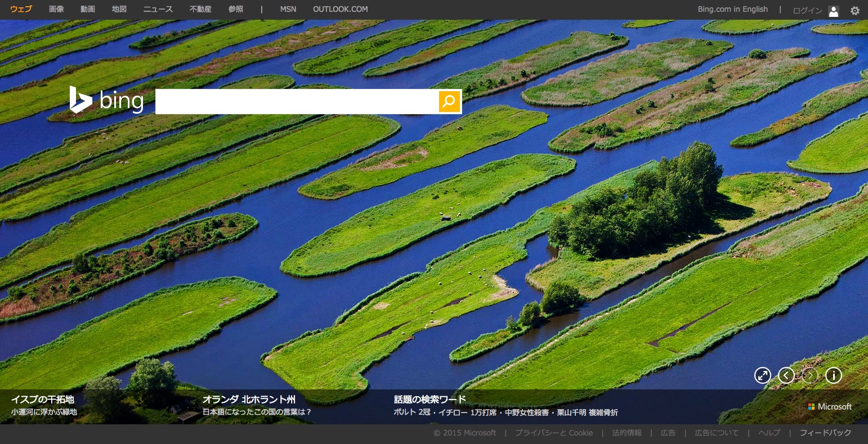Click the フィードバック feedback link
This screenshot has height=444, width=868.
(x=825, y=433)
